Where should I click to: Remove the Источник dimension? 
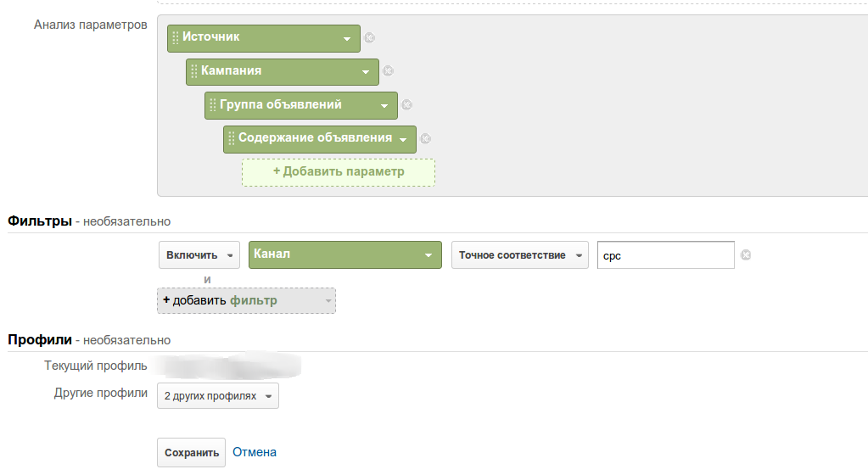pyautogui.click(x=369, y=37)
